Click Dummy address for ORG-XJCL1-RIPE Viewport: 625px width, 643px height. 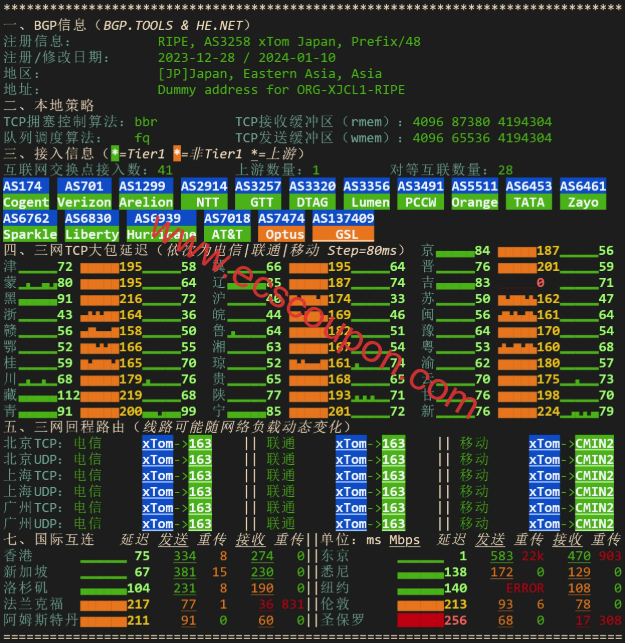coord(281,89)
